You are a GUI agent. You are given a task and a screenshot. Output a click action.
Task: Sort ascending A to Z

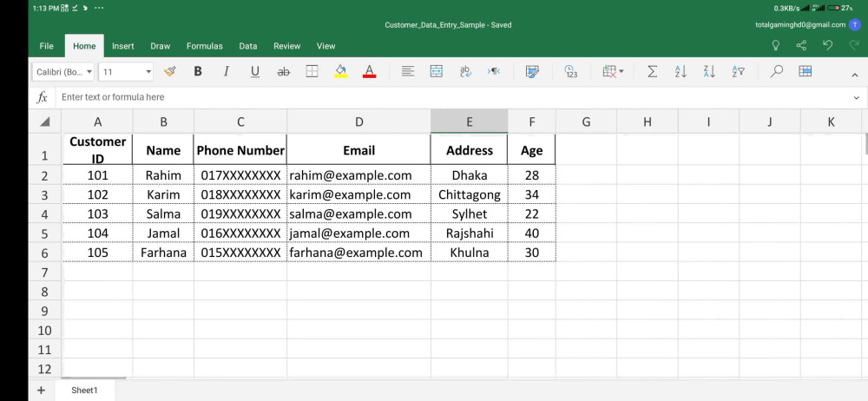681,71
